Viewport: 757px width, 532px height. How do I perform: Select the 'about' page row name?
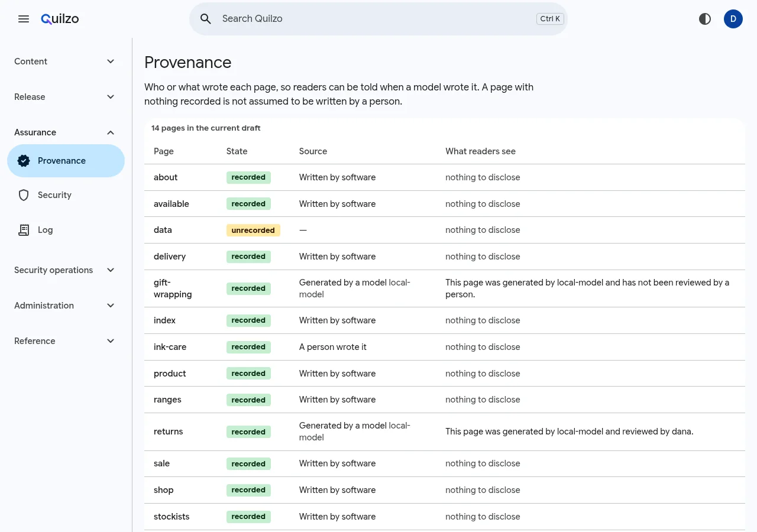tap(166, 177)
